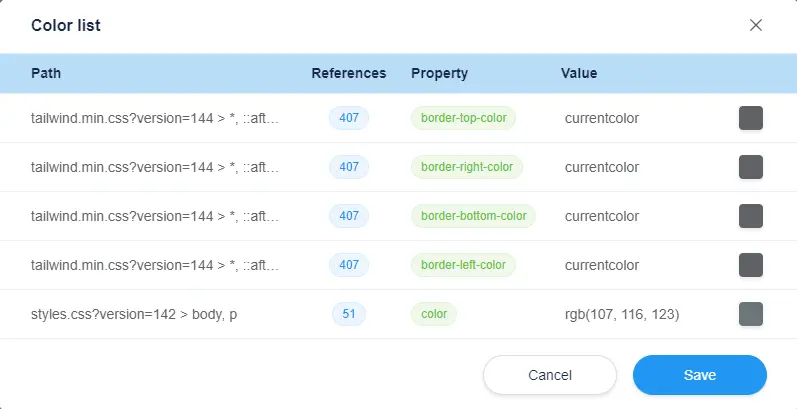Sort by the Property column header

(x=439, y=73)
